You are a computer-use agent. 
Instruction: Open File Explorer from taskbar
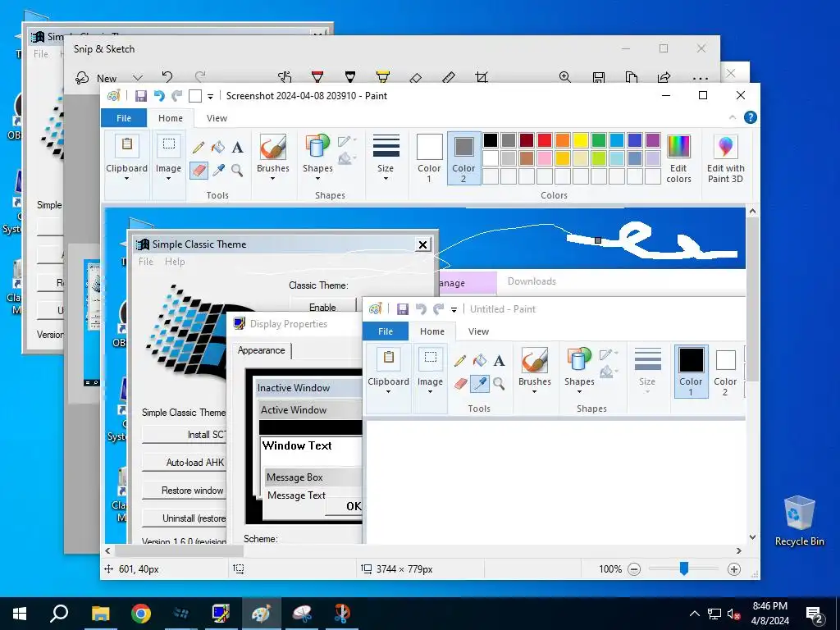click(100, 614)
